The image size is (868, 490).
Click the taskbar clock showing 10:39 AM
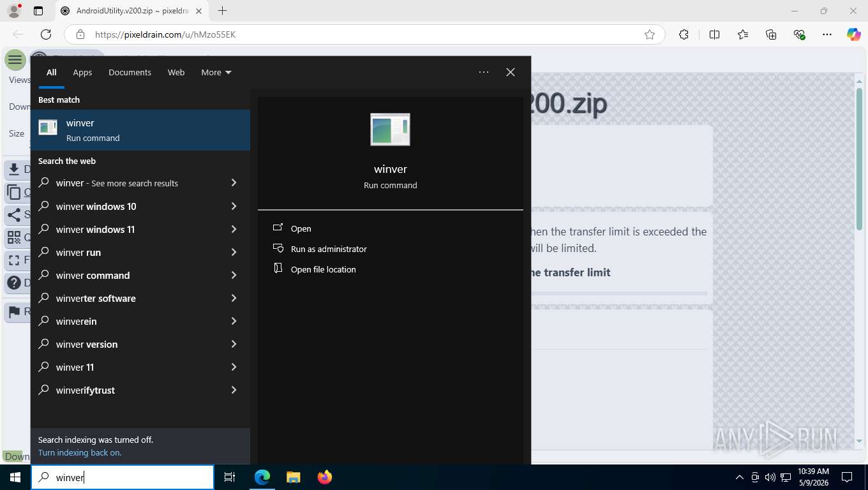pos(813,477)
